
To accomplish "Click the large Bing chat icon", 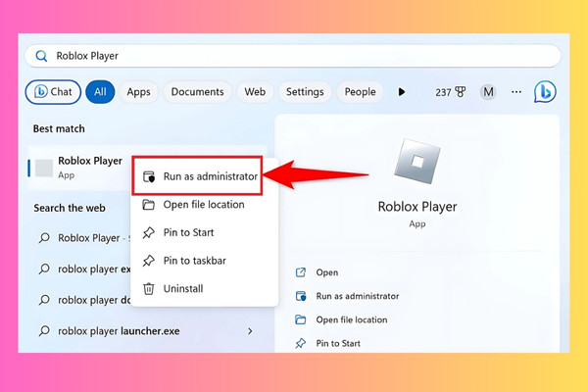I will (x=545, y=92).
